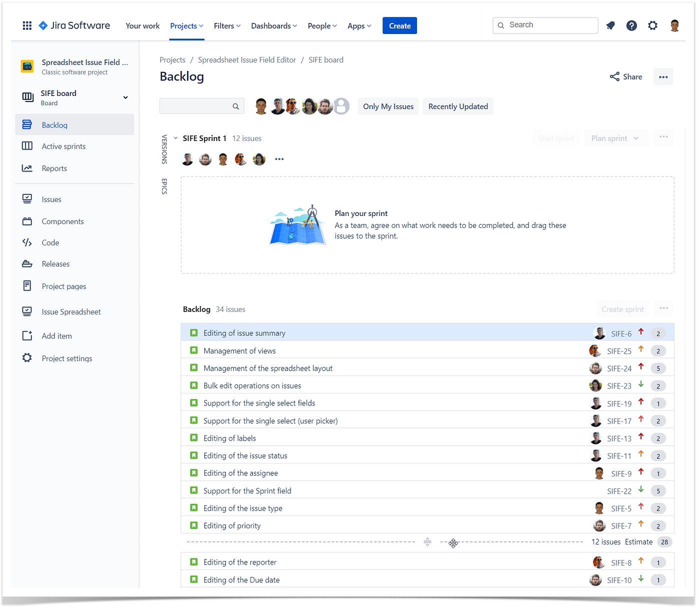Screen dimensions: 700x609
Task: Open the SIFE board switcher chevron
Action: (x=125, y=97)
